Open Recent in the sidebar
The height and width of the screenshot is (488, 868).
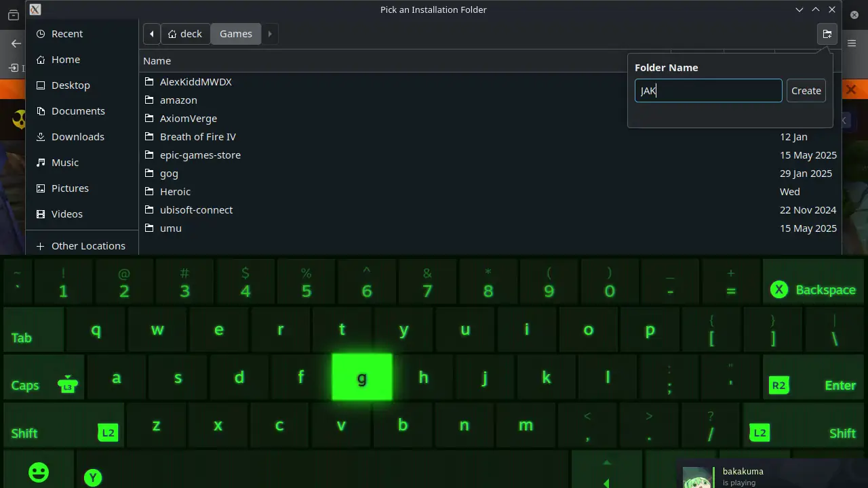tap(66, 34)
